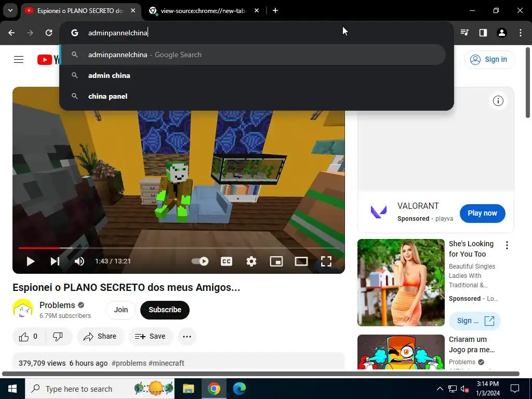Click Play now on VALORANT ad
Image resolution: width=532 pixels, height=399 pixels.
(x=483, y=214)
